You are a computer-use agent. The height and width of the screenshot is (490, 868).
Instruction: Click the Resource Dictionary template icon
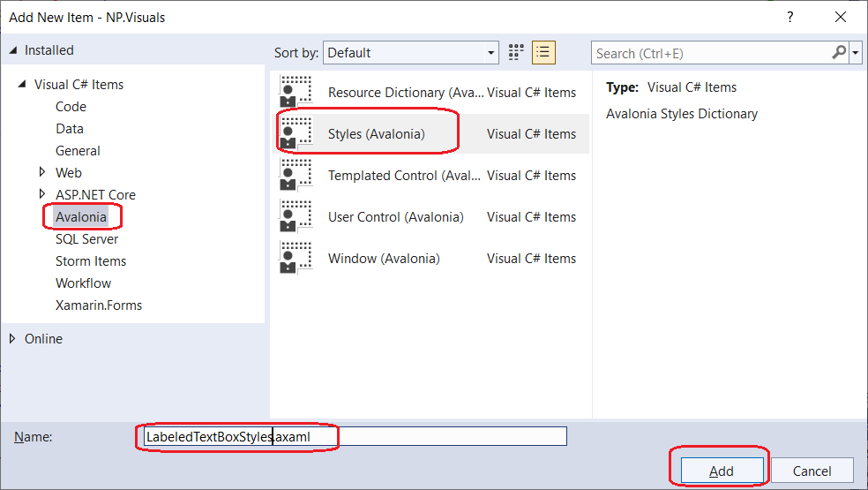pos(296,92)
